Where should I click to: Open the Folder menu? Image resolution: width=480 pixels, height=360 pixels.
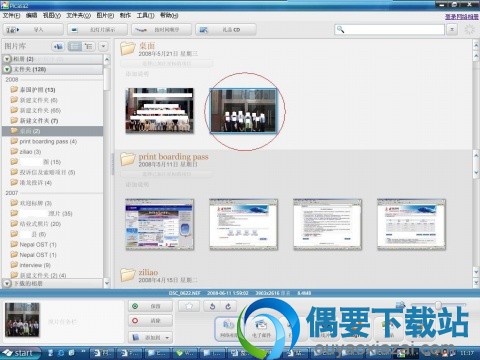point(78,15)
